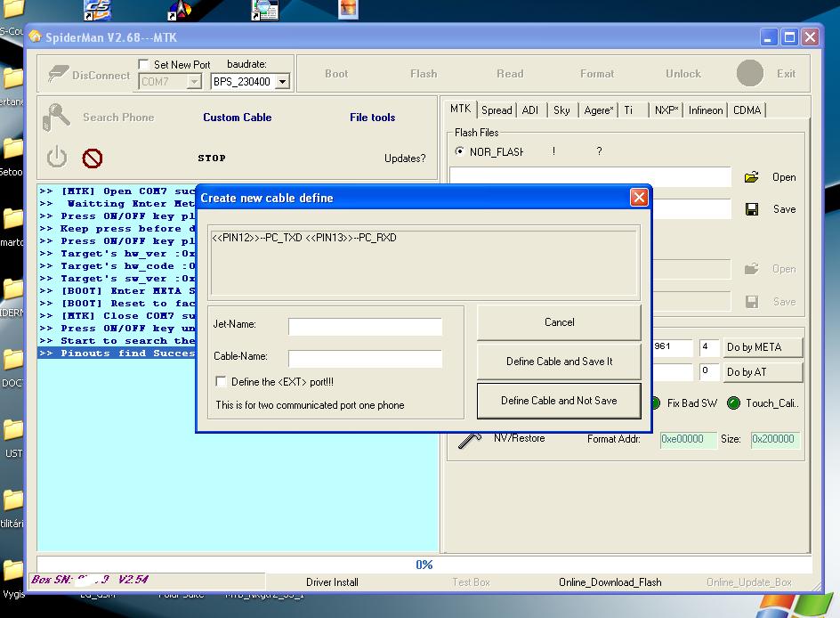This screenshot has height=618, width=840.
Task: Click the Format toolbar button
Action: [x=597, y=73]
